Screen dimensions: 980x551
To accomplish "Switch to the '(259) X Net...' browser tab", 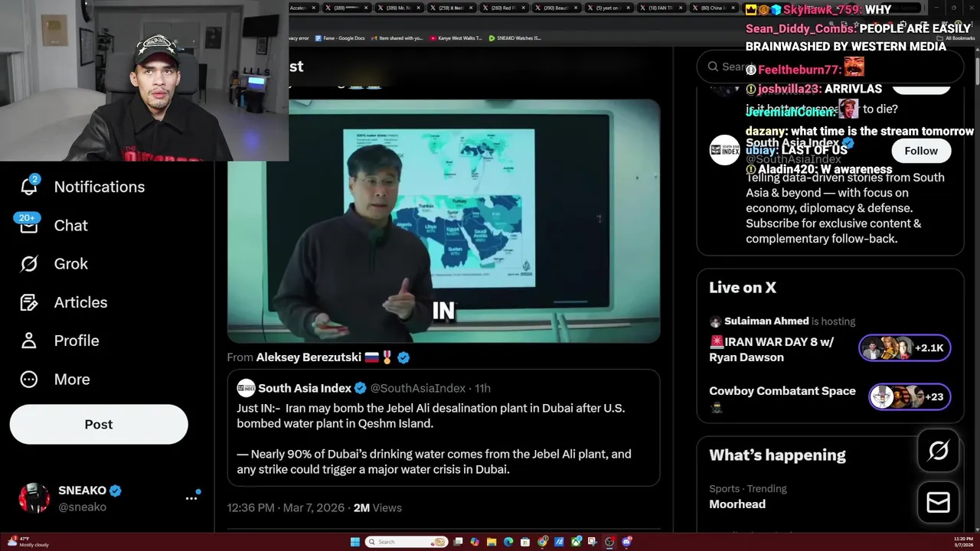I will 452,8.
